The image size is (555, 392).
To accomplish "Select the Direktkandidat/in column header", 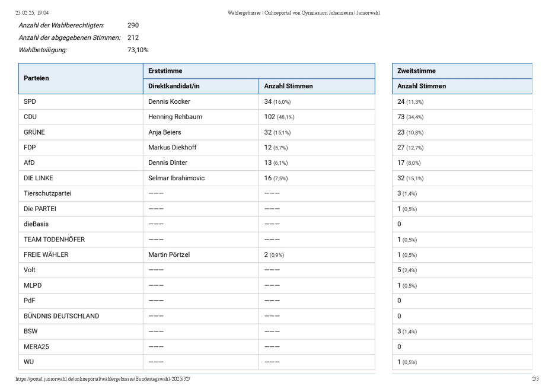I will [x=174, y=86].
